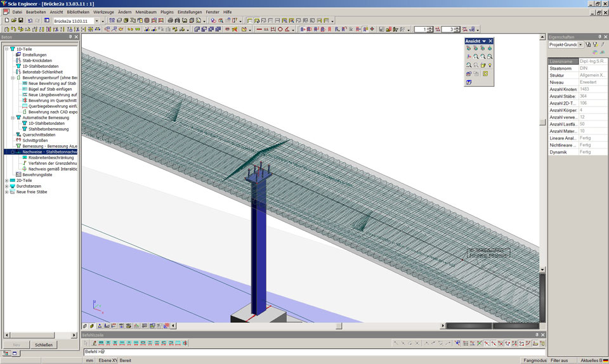This screenshot has height=364, width=609.
Task: Click the Save project icon
Action: click(x=20, y=20)
